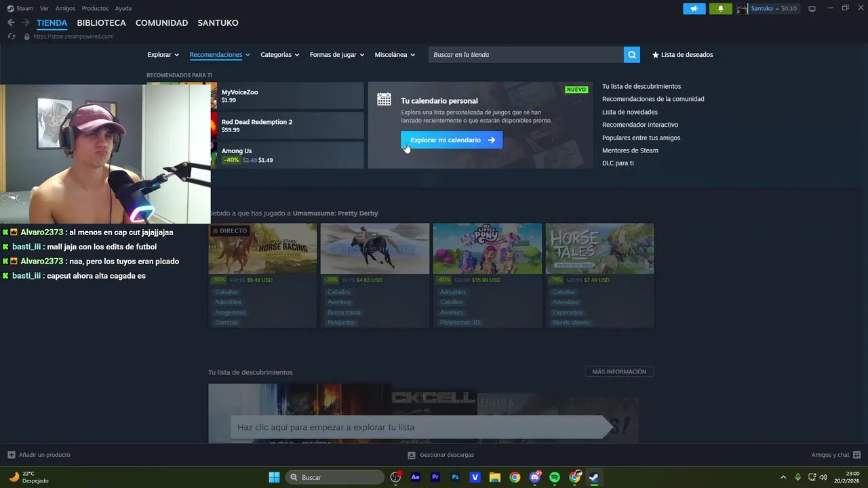Open DLC para ti link

(x=618, y=163)
